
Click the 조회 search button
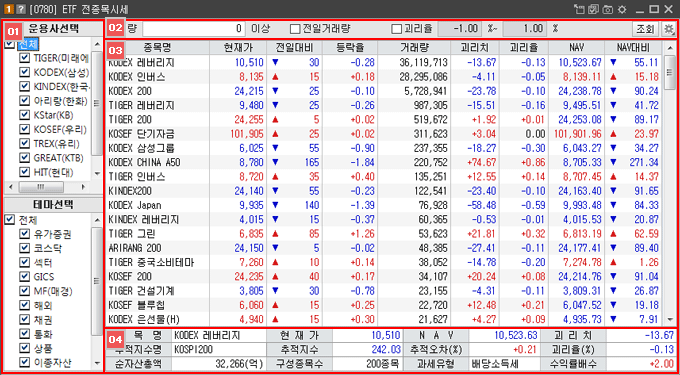(x=645, y=29)
